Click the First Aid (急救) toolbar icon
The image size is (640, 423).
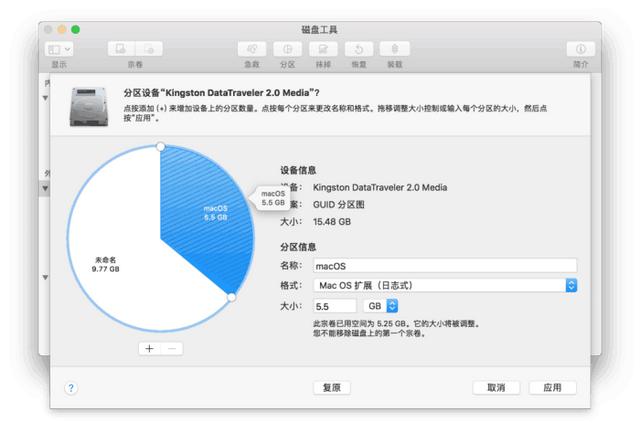click(252, 49)
